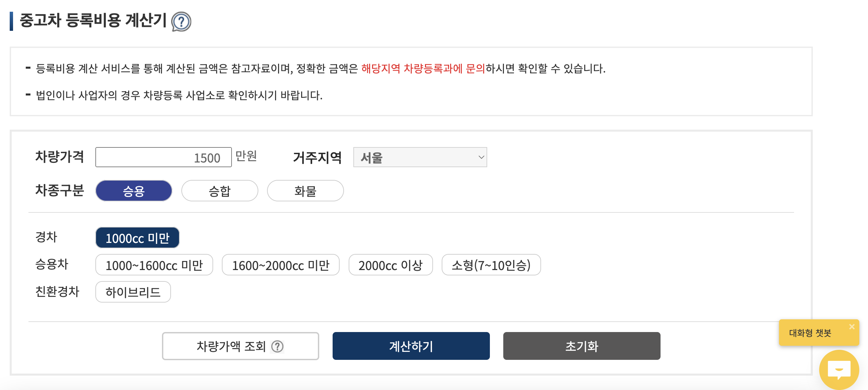The width and height of the screenshot is (868, 390).
Task: Click the 계산하기 calculate button
Action: point(411,346)
